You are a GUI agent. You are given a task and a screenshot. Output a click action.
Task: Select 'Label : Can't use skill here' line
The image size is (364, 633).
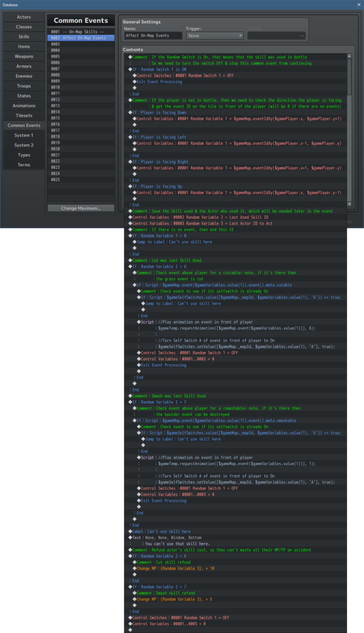[x=235, y=531]
